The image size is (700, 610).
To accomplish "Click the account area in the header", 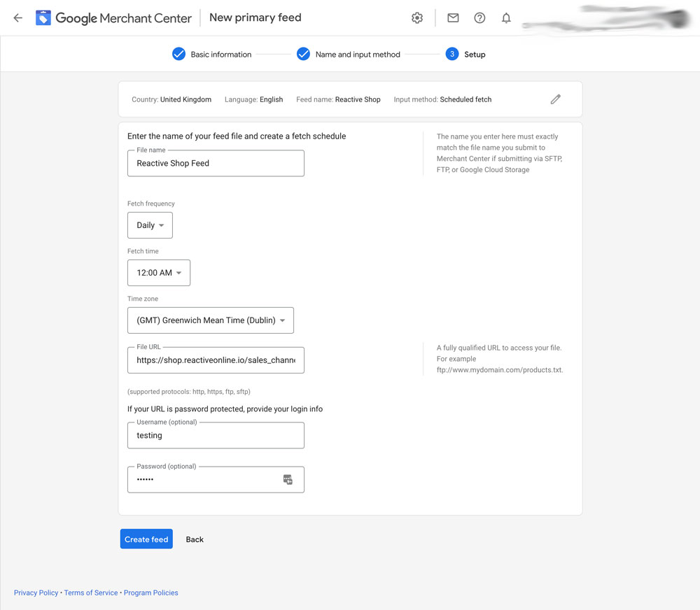I will click(606, 19).
